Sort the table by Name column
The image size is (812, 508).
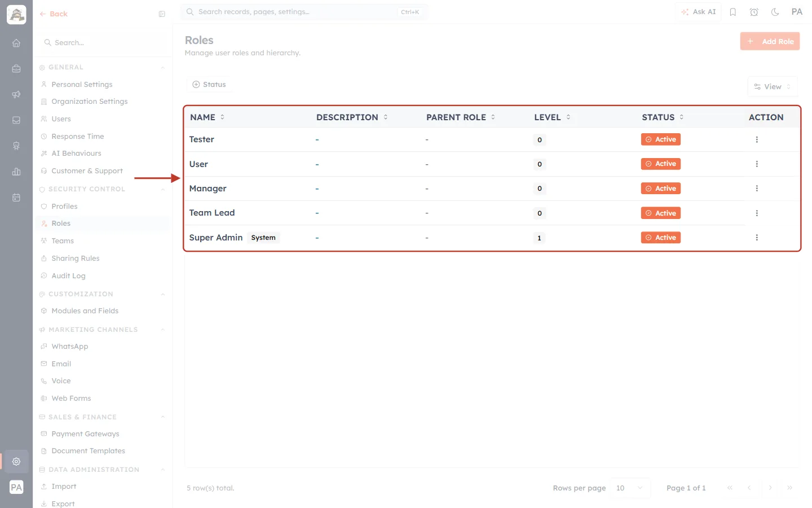pos(207,117)
